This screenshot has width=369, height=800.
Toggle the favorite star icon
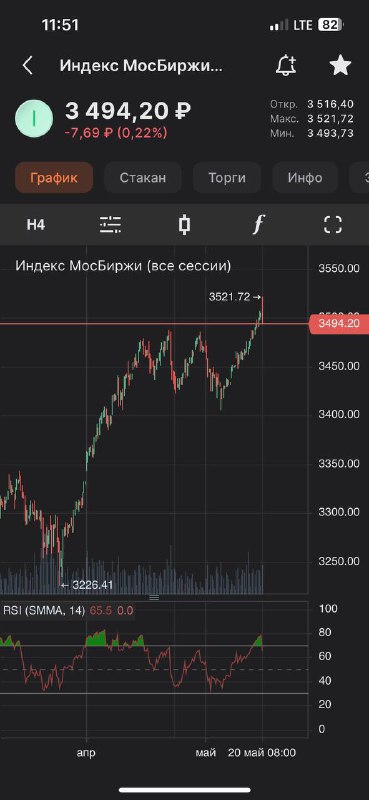[340, 65]
